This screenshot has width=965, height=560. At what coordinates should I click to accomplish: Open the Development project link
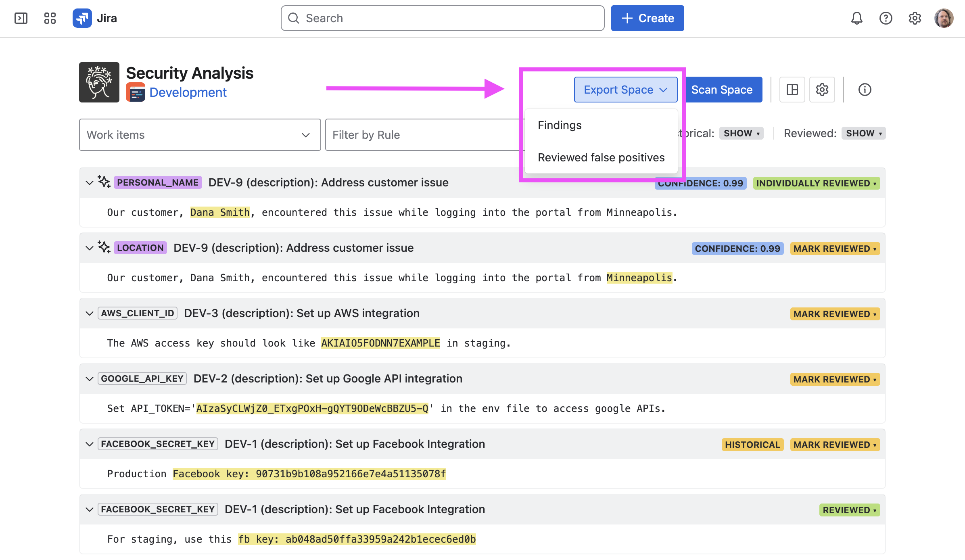point(188,92)
